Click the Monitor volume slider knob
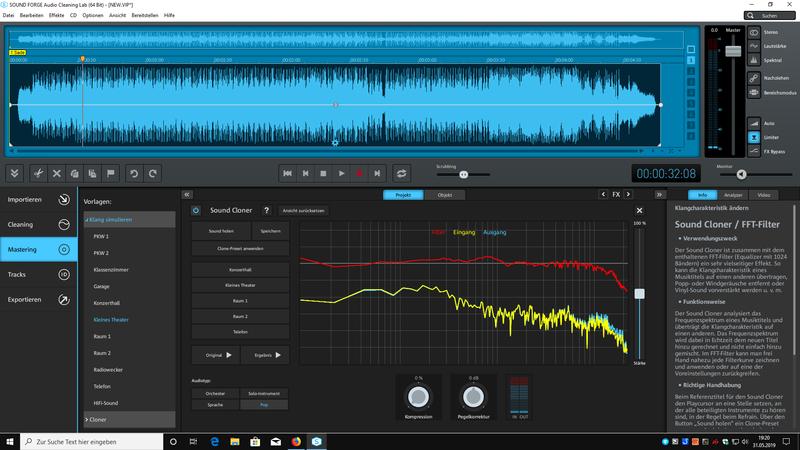Screen dimensions: 800x450 pos(741,174)
